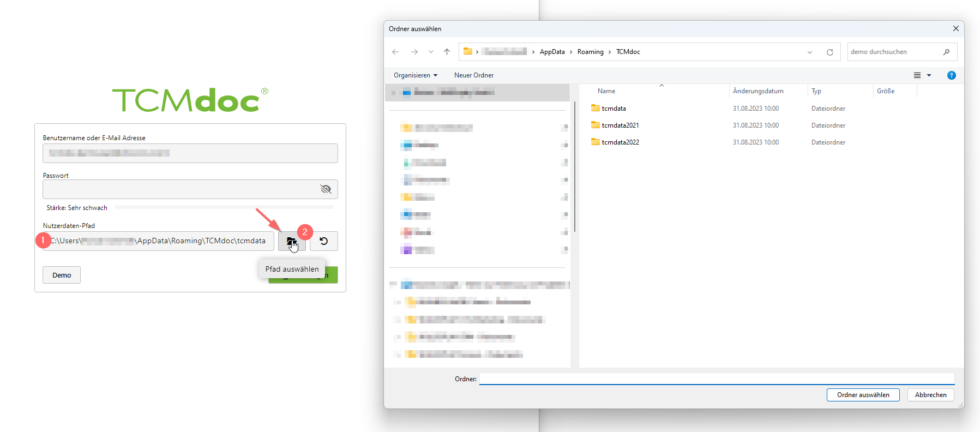
Task: Select Roaming in the breadcrumb path
Action: [591, 52]
